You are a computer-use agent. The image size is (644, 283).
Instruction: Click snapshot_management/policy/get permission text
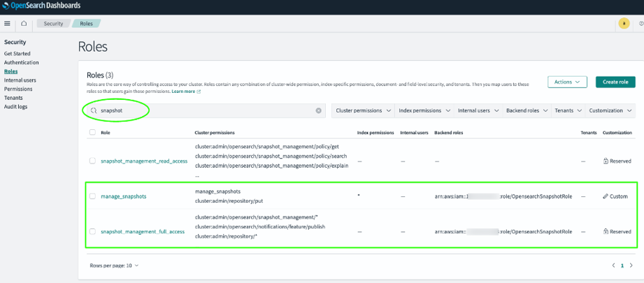pyautogui.click(x=267, y=147)
